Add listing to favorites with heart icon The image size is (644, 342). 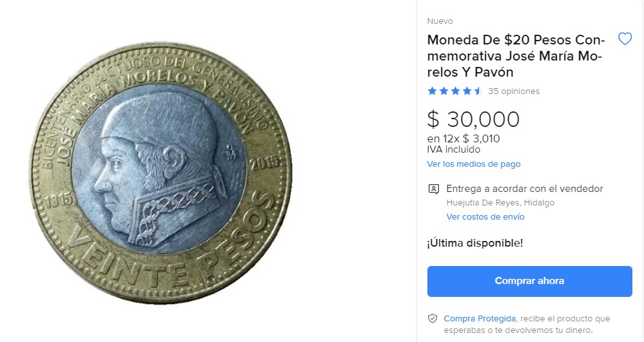625,39
